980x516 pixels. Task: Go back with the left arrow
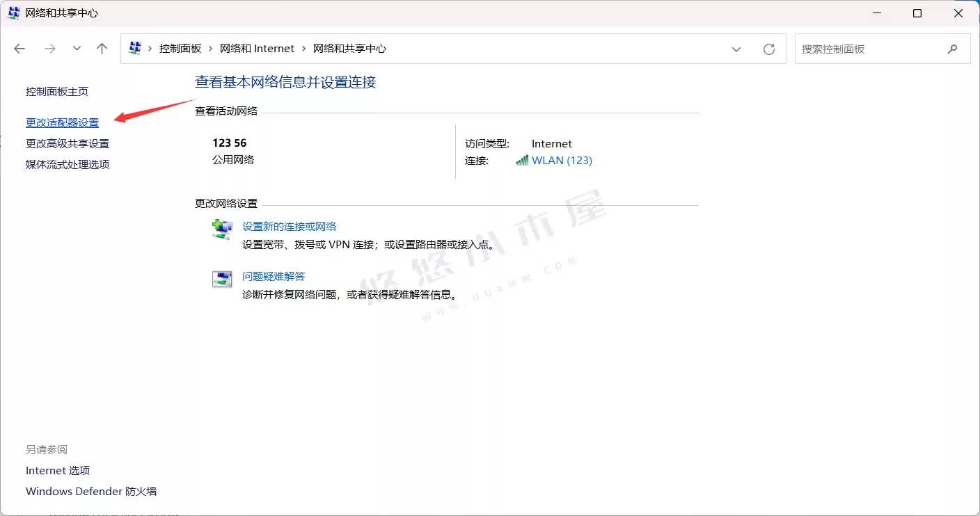click(x=19, y=49)
